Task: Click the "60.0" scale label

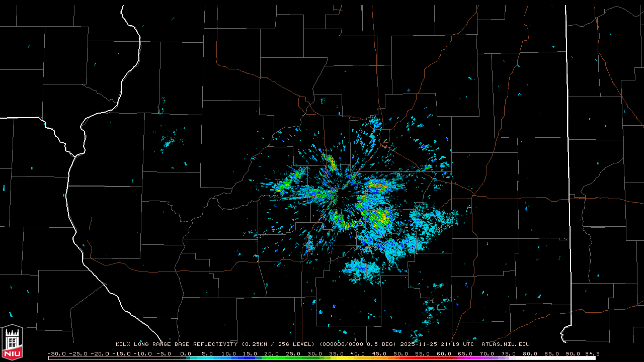Action: coord(444,353)
